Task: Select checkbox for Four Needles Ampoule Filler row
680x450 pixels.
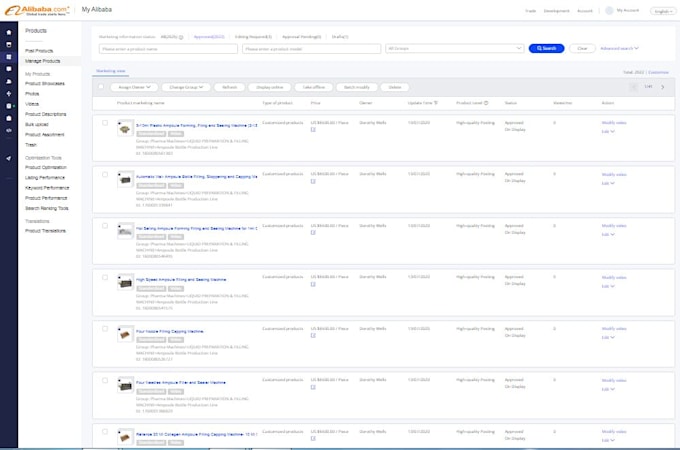Action: coord(105,381)
